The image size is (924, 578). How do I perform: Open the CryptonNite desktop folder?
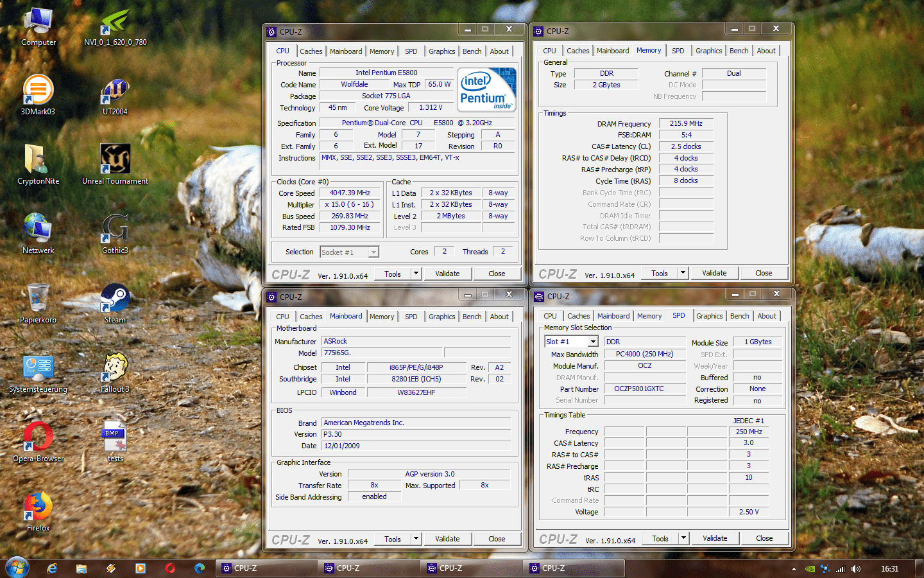pos(38,164)
